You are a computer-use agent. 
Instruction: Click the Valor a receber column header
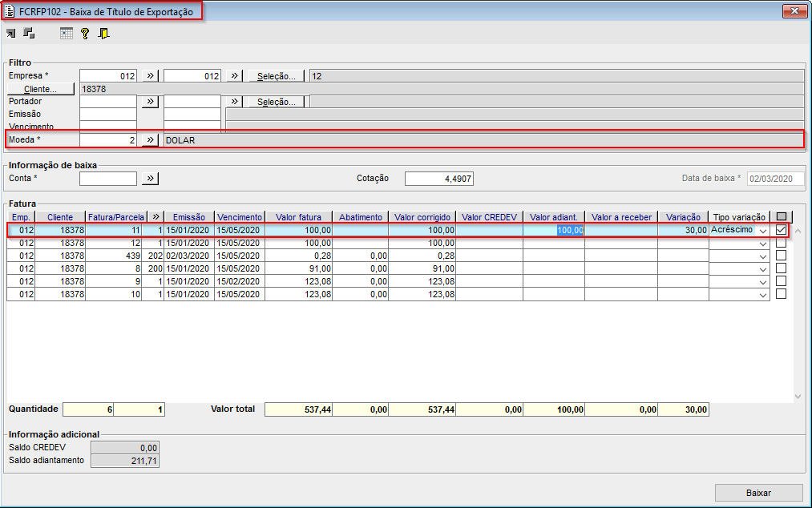621,217
